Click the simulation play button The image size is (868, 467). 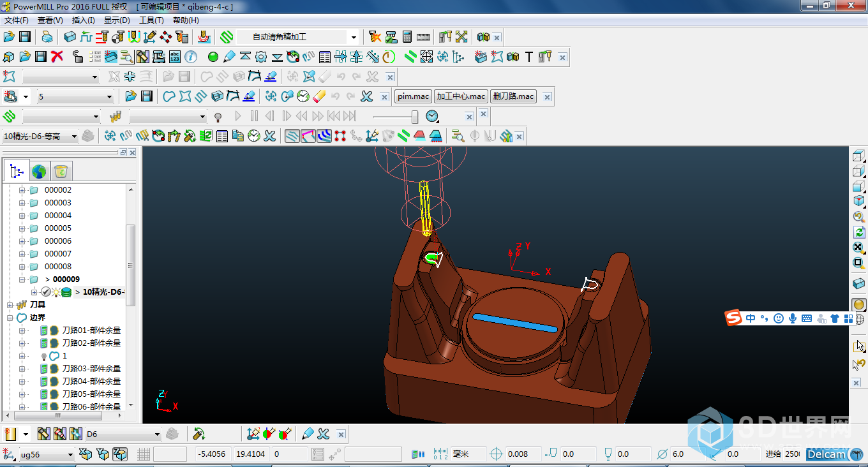point(238,116)
